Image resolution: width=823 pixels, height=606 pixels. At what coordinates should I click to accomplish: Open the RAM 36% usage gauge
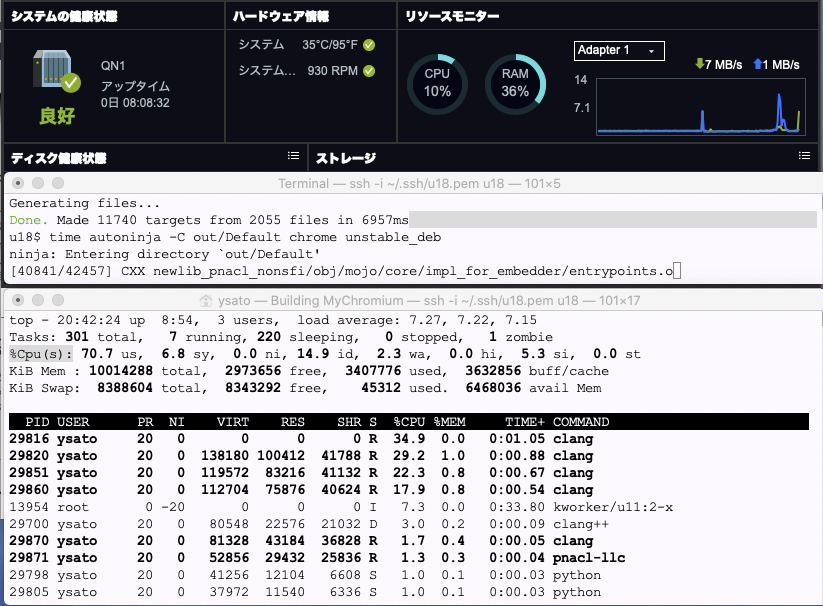514,83
